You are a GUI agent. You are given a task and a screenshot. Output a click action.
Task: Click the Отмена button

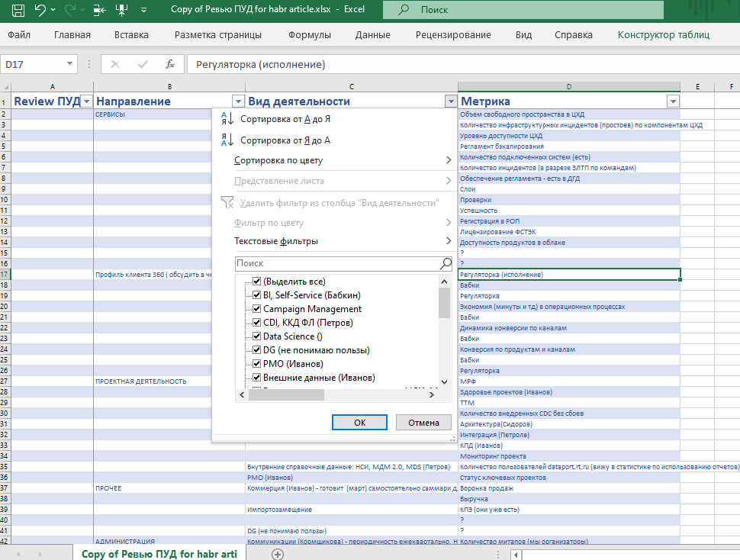coord(424,423)
